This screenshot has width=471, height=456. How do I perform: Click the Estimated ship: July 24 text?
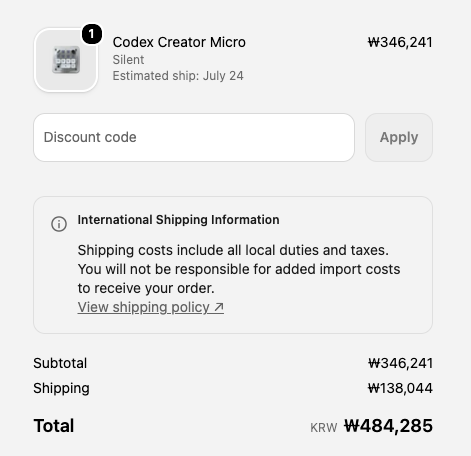tap(178, 76)
